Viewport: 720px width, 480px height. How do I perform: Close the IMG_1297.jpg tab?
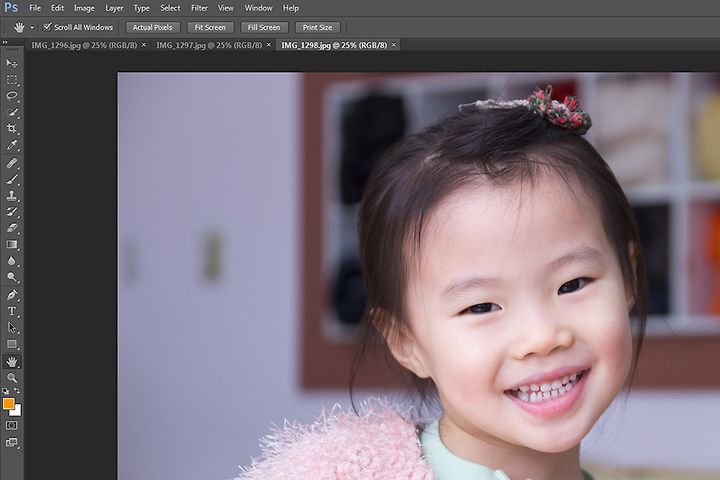tap(269, 45)
